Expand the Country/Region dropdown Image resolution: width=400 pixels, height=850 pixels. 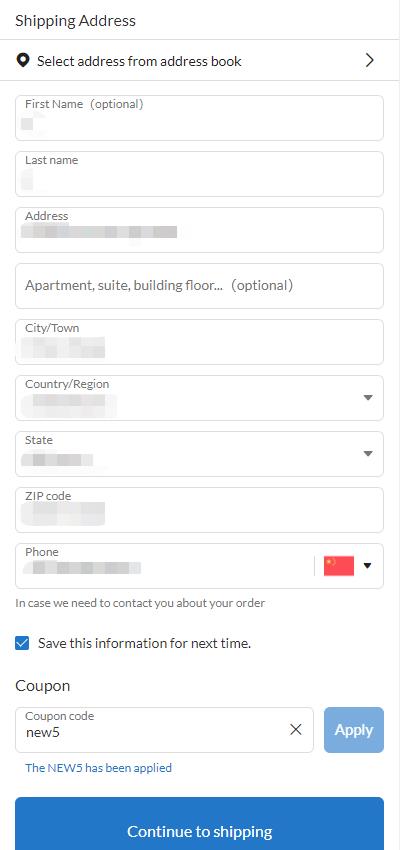[x=368, y=397]
